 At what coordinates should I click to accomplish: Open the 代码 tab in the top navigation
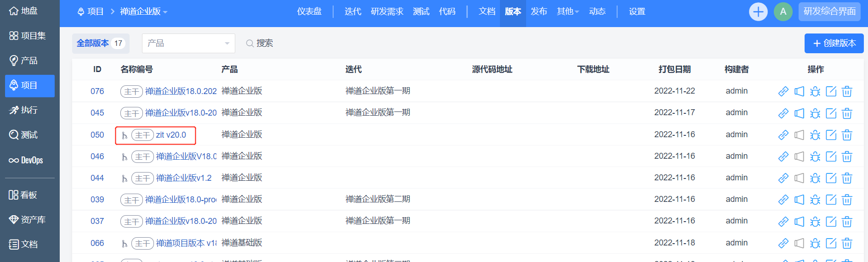pyautogui.click(x=447, y=11)
